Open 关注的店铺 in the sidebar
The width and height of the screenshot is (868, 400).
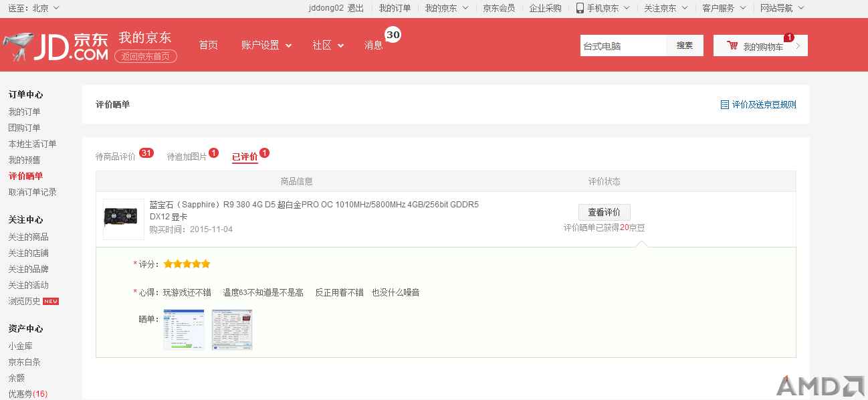pyautogui.click(x=28, y=253)
